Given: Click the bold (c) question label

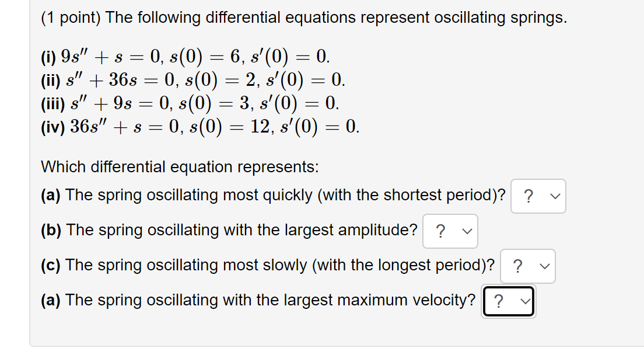Looking at the screenshot, I should tap(51, 265).
